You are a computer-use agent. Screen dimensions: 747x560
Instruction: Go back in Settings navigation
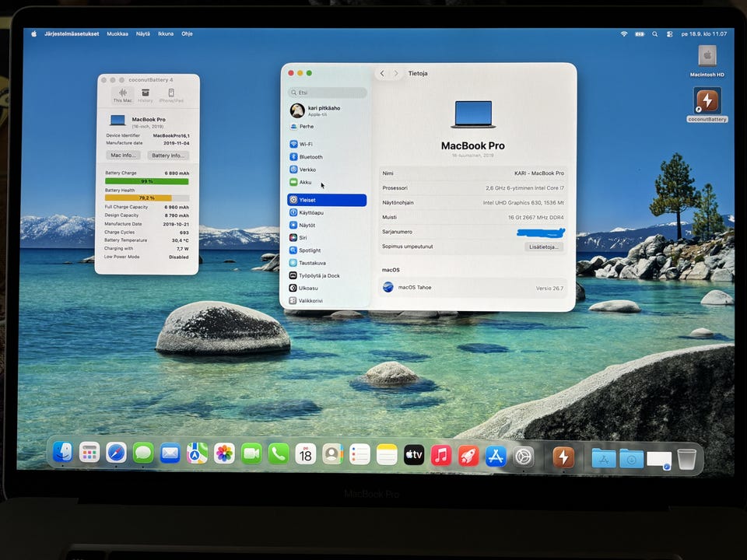point(382,73)
